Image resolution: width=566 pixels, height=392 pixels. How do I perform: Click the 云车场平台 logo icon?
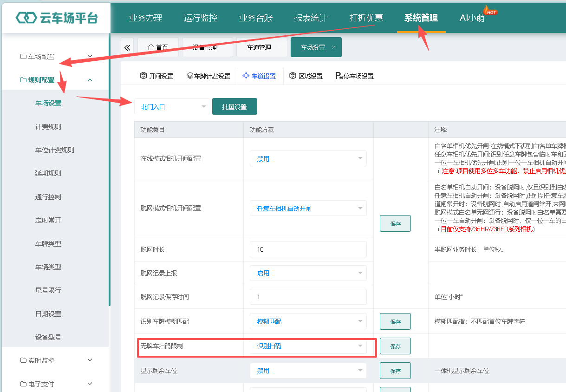click(x=26, y=18)
